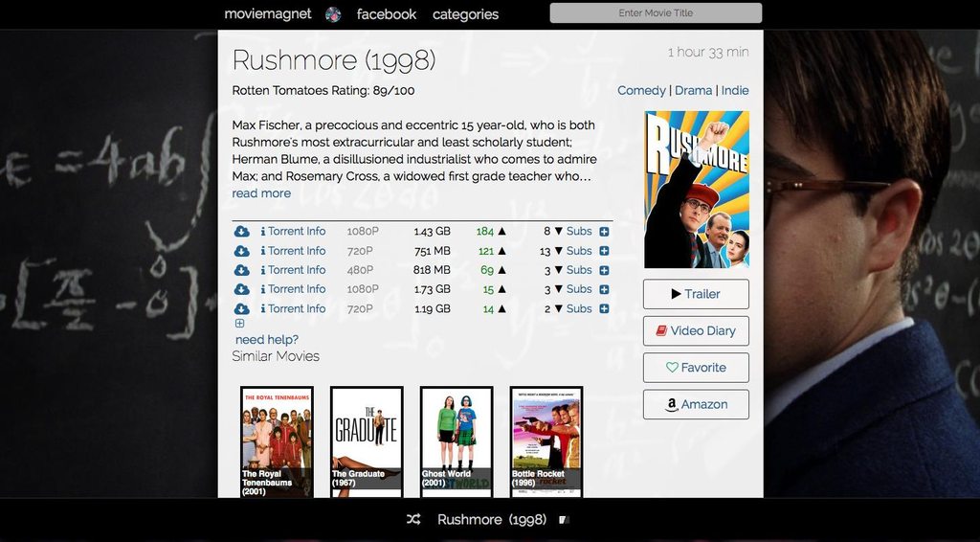Image resolution: width=980 pixels, height=542 pixels.
Task: Click the download cloud icon for 720P 751 MB
Action: click(x=241, y=251)
